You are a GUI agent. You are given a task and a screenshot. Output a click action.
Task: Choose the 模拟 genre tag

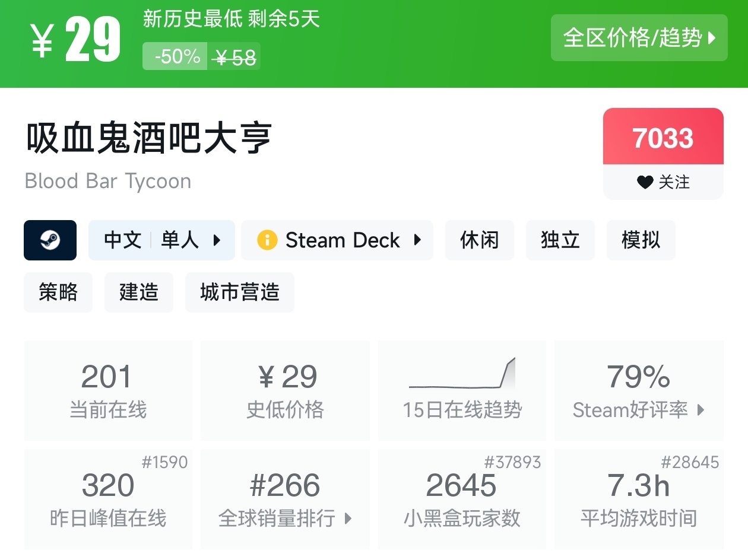tap(641, 240)
